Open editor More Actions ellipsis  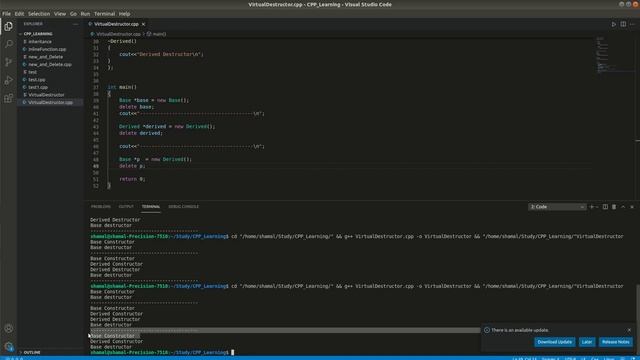click(632, 24)
